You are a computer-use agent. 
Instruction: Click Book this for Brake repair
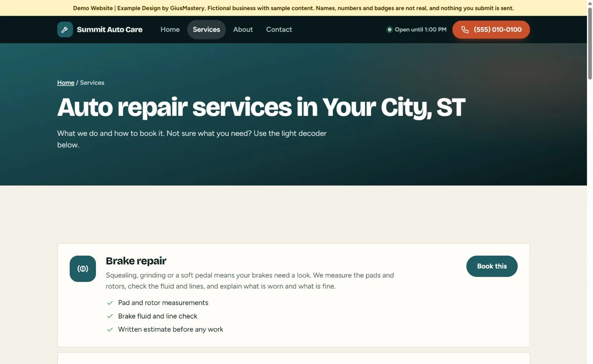pyautogui.click(x=492, y=266)
